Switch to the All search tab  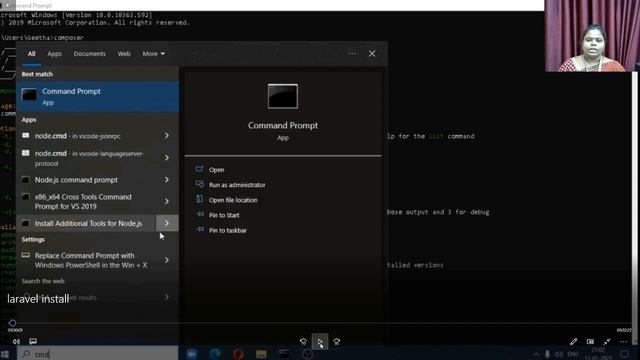coord(31,53)
